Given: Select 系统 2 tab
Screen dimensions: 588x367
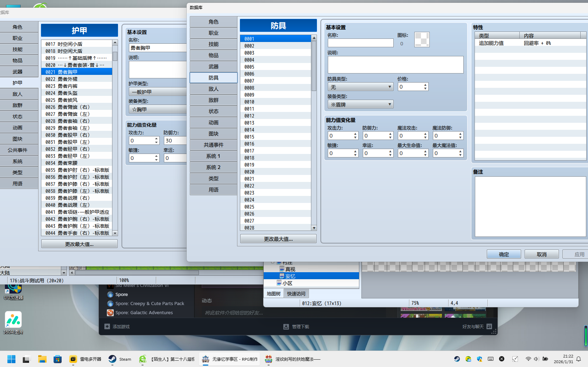Looking at the screenshot, I should click(214, 167).
